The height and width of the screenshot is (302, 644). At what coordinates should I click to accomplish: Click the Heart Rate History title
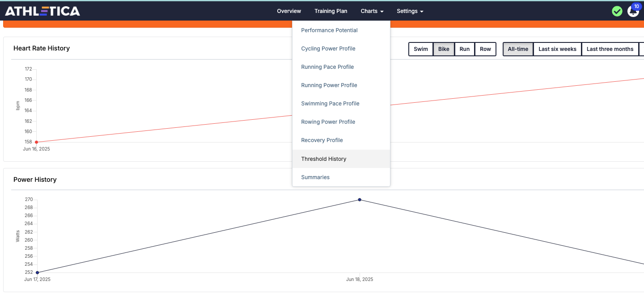coord(42,48)
